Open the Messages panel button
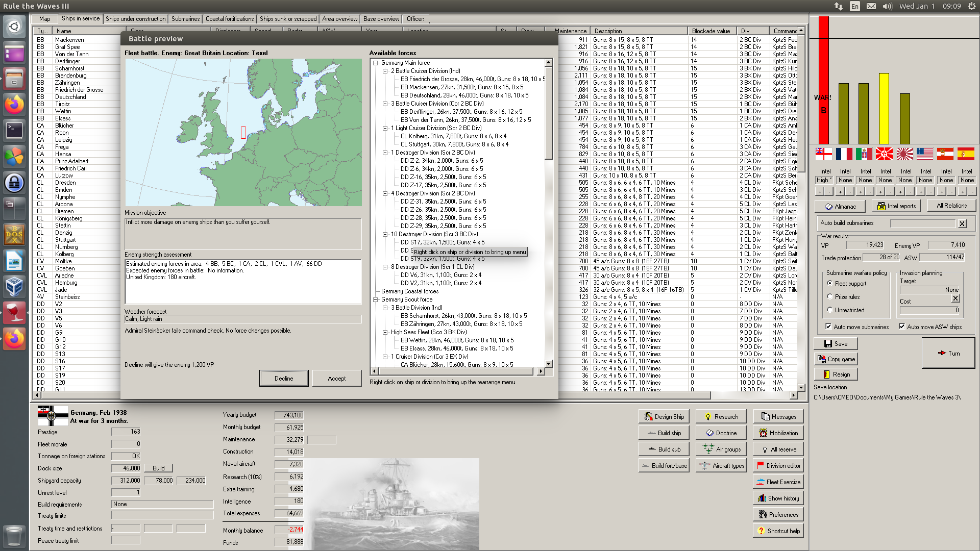The width and height of the screenshot is (980, 551). [778, 417]
